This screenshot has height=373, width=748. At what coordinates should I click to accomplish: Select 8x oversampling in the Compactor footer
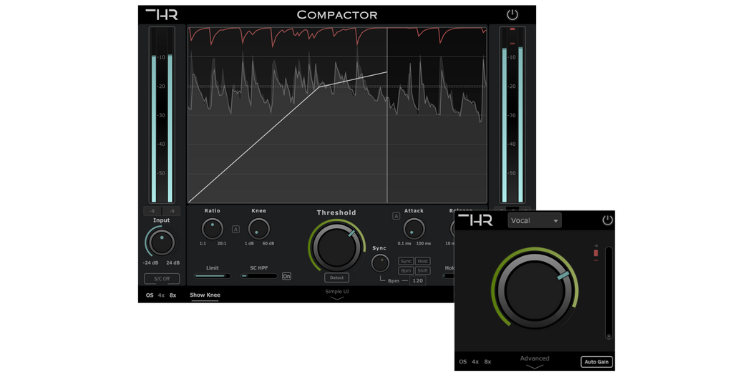173,295
